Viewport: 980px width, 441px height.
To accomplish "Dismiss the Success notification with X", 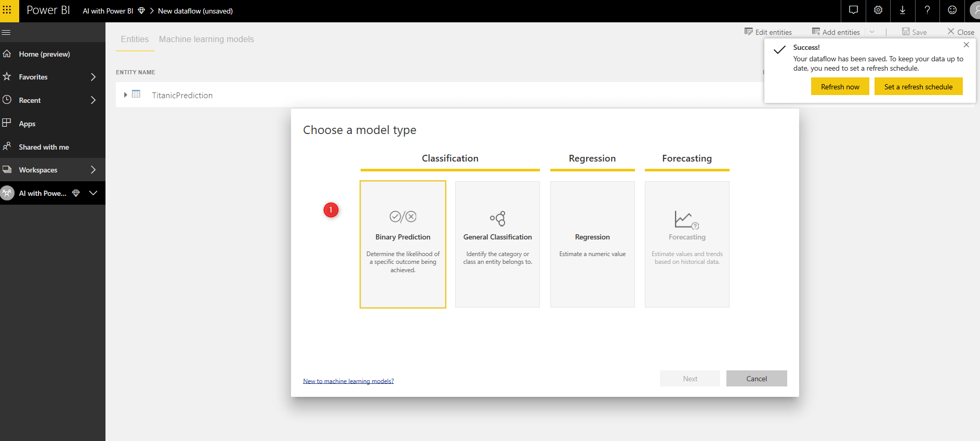I will 966,45.
